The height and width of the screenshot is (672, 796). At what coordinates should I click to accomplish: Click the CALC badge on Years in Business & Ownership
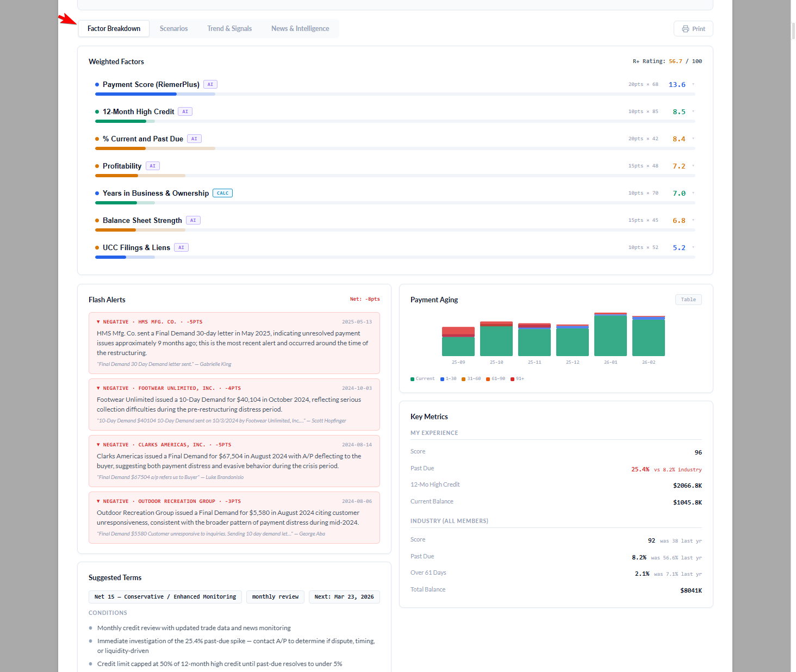[222, 193]
